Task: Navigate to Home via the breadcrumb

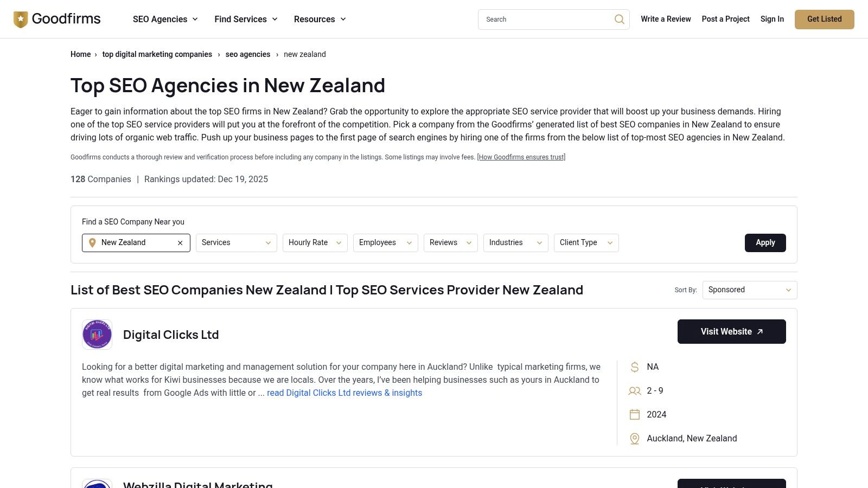Action: tap(80, 54)
